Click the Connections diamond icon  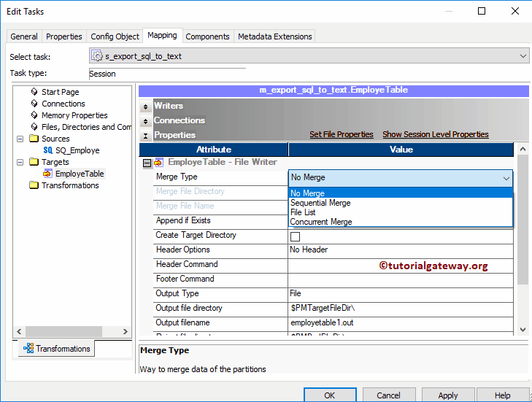(x=34, y=103)
